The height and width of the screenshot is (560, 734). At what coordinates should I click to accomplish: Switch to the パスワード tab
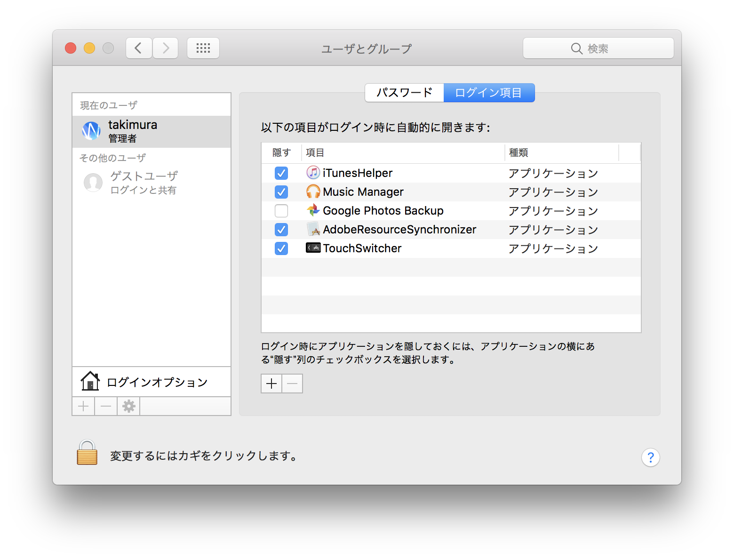click(405, 93)
